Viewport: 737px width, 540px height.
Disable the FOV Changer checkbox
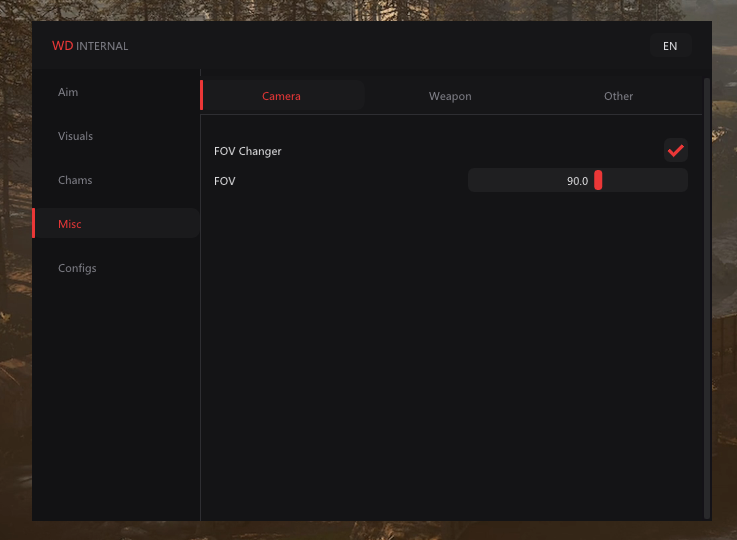pos(675,150)
